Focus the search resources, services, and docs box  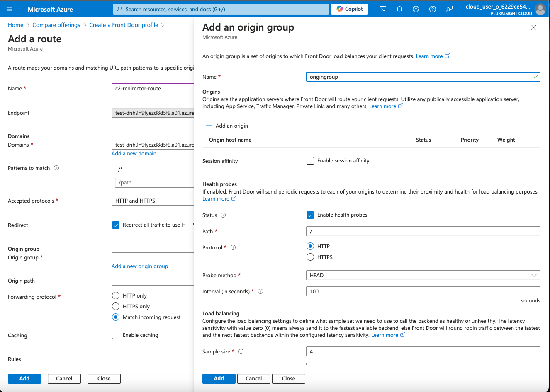(221, 9)
